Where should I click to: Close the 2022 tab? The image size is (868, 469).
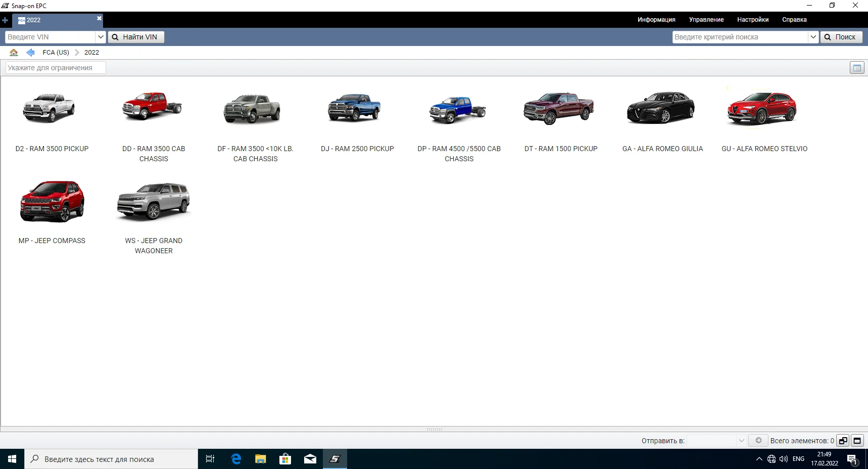[99, 18]
